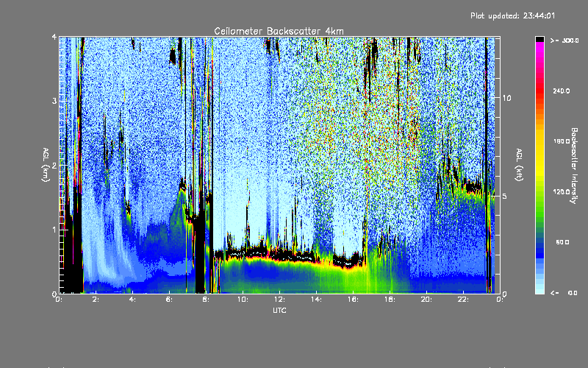
Task: Click the '3' tick on AGL (km) axis
Action: pos(54,101)
